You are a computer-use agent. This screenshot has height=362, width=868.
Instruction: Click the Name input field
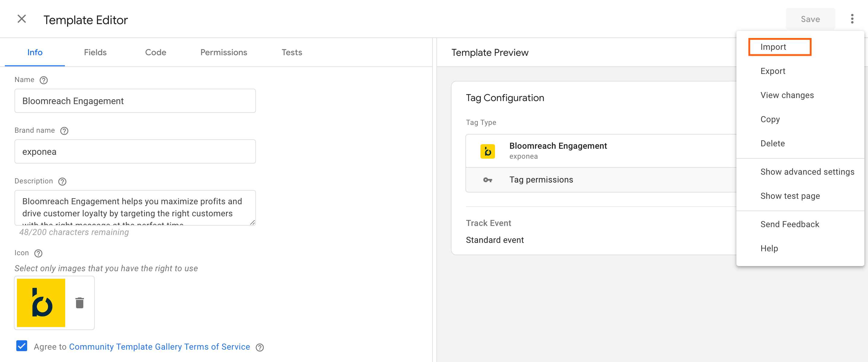135,101
